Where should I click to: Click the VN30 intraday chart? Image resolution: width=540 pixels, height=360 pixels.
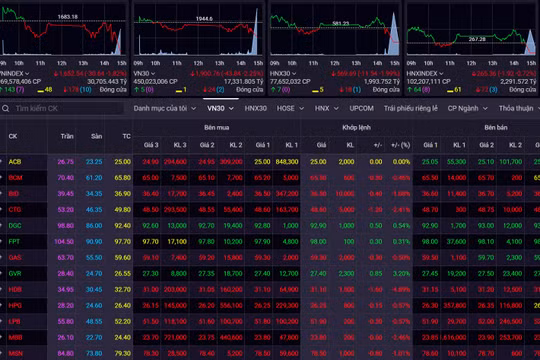coord(198,30)
